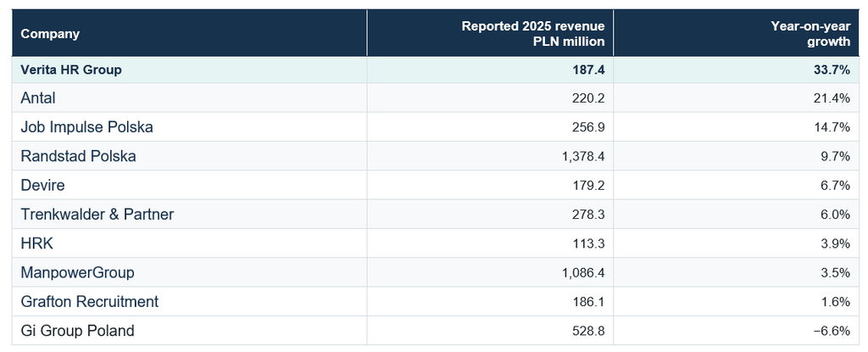The height and width of the screenshot is (352, 868).
Task: Select the ManpowerGroup cell
Action: (189, 273)
